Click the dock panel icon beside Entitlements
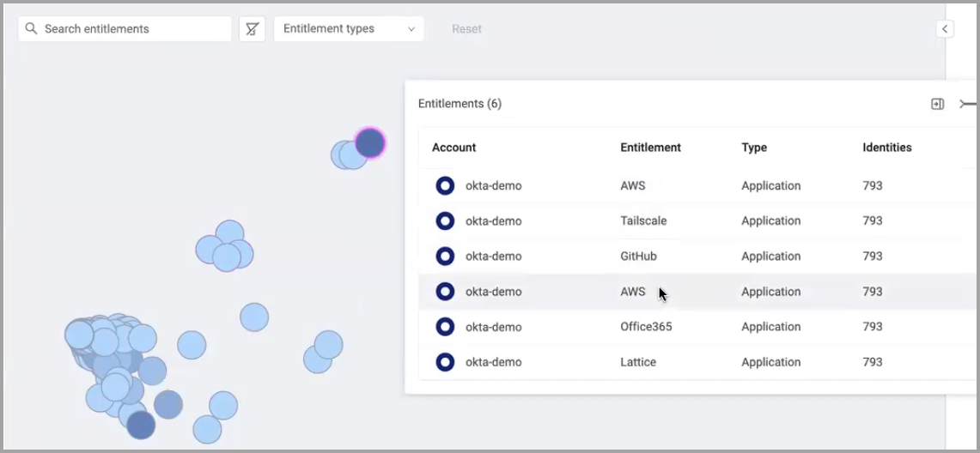 (938, 104)
